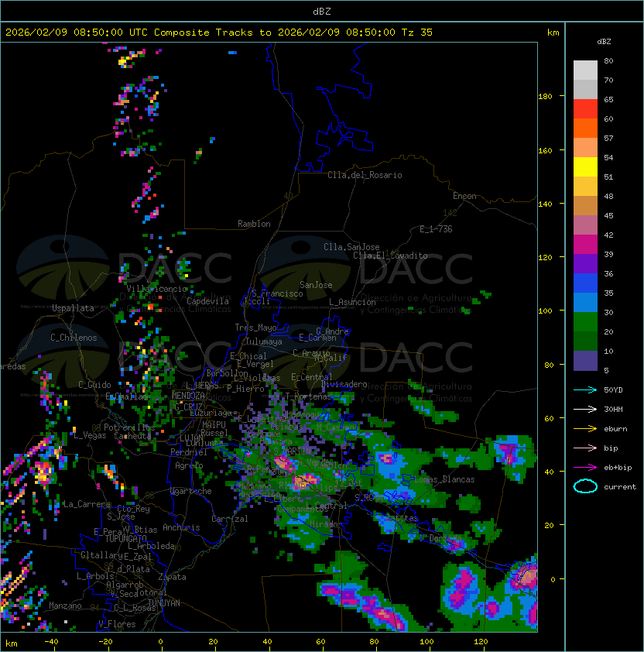
Task: Click the 'Uspallata' map label
Action: (x=73, y=308)
